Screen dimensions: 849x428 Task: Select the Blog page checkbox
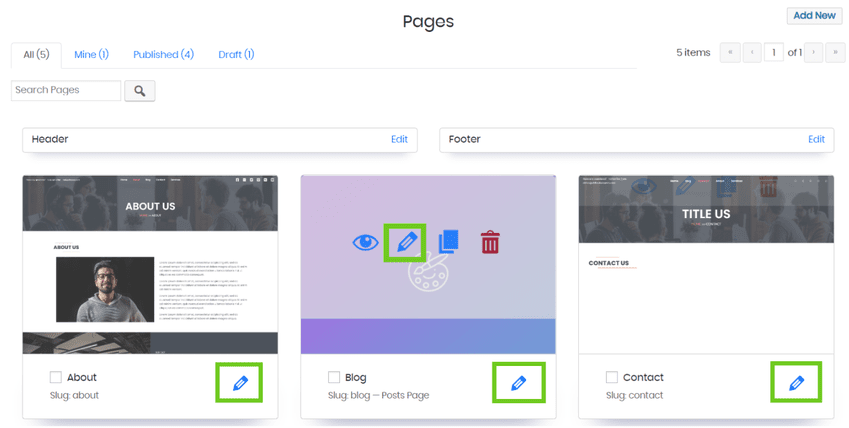tap(334, 378)
